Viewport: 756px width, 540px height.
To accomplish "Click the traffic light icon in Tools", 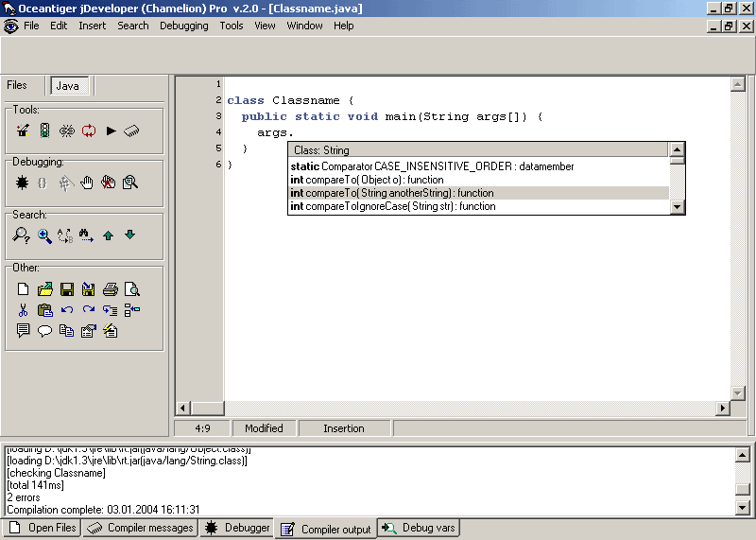I will (44, 131).
